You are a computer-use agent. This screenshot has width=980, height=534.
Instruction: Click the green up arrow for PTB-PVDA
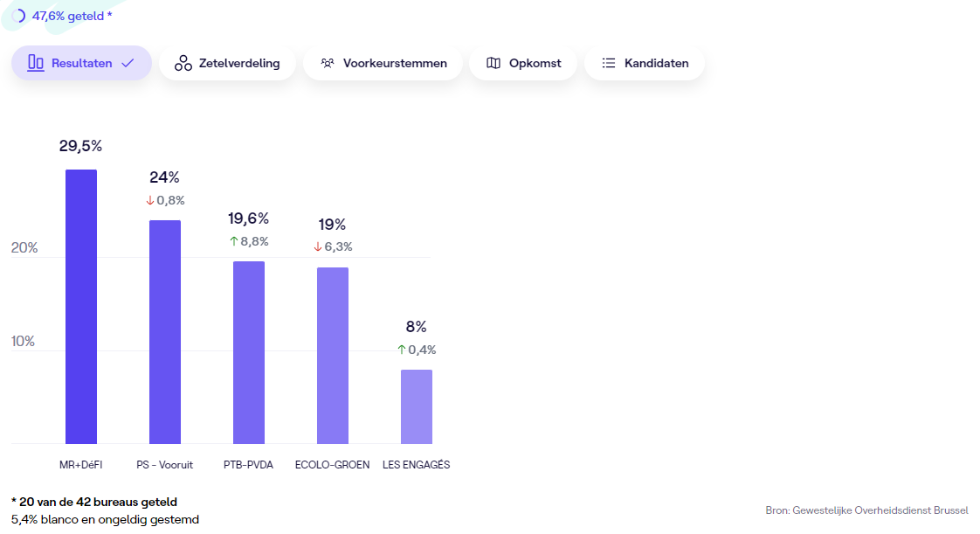pos(233,241)
